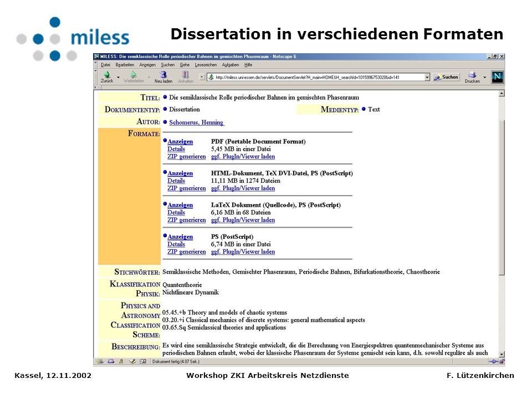Restore the Netscape 6 window size
Image resolution: width=532 pixels, height=399 pixels.
click(x=495, y=57)
